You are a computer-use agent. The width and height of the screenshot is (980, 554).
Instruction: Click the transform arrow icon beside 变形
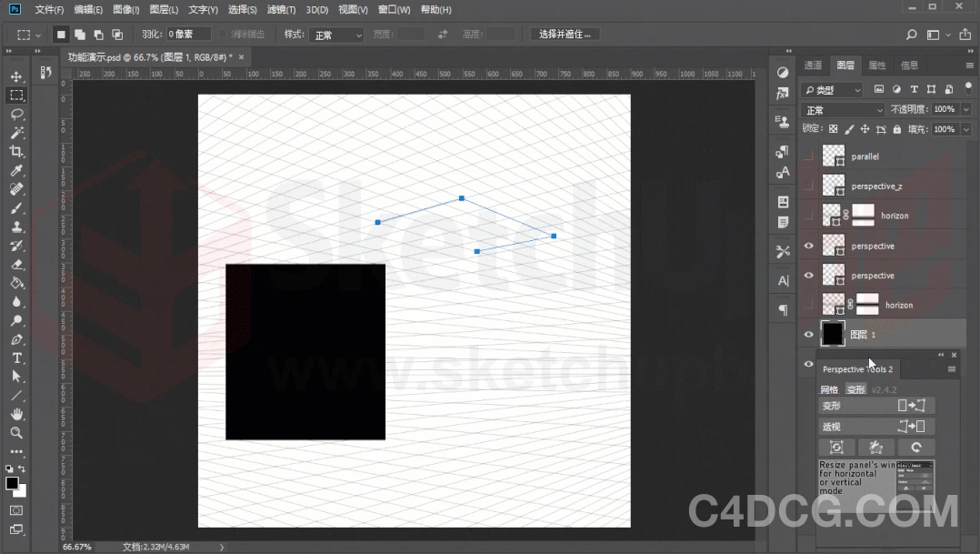pos(912,406)
